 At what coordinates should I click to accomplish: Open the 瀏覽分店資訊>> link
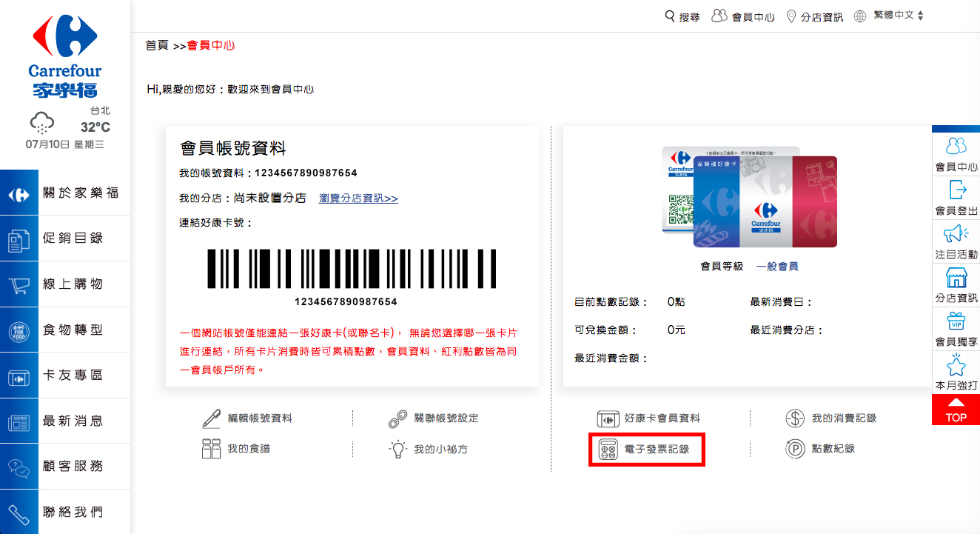click(358, 198)
